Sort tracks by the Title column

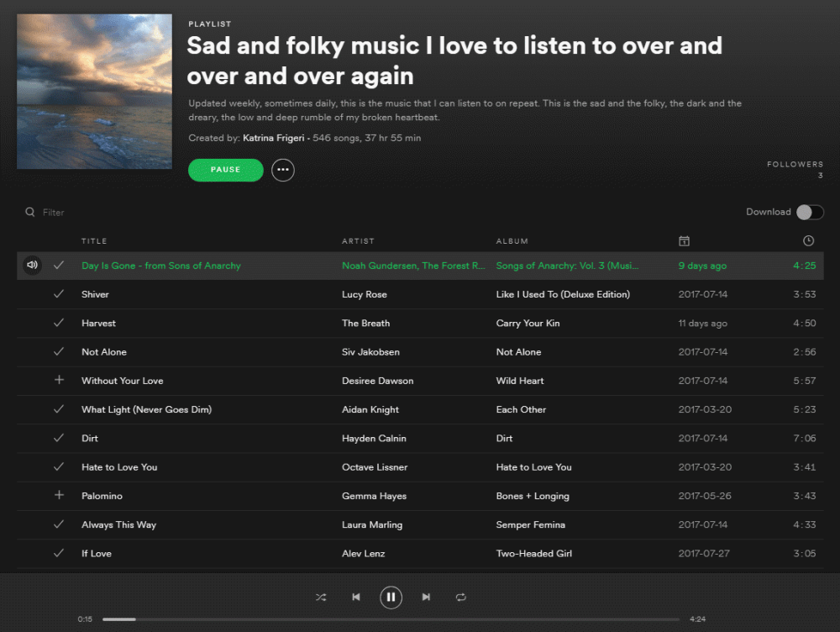[94, 240]
